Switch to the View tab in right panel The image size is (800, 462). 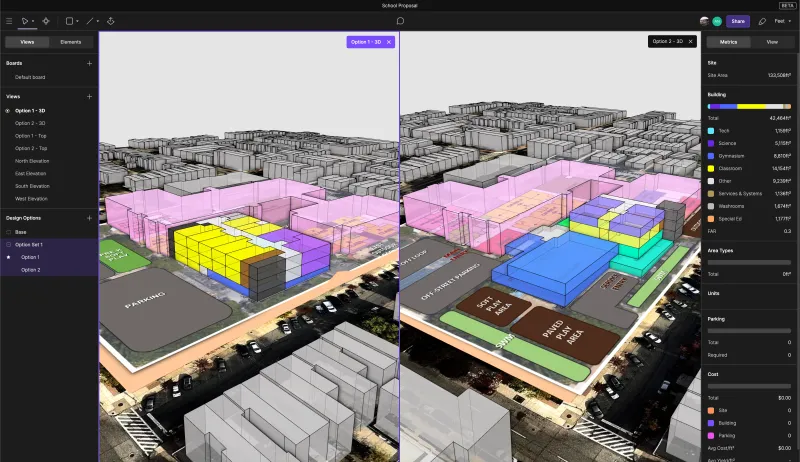[x=772, y=42]
